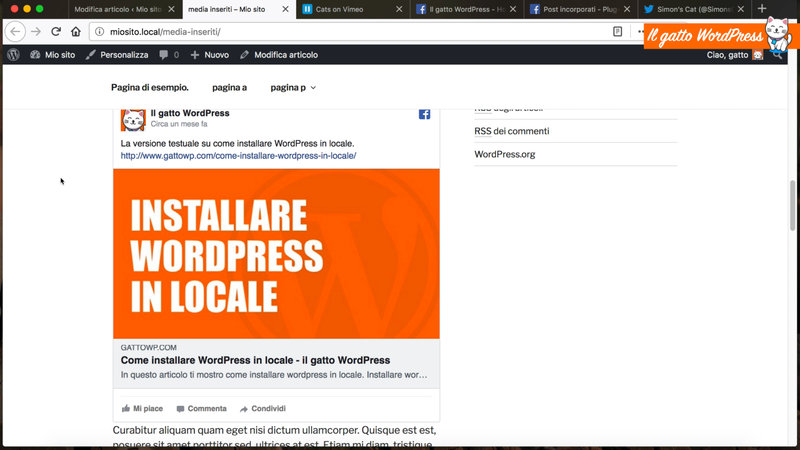This screenshot has height=450, width=800.
Task: Click the site info icon in address bar
Action: click(x=99, y=32)
